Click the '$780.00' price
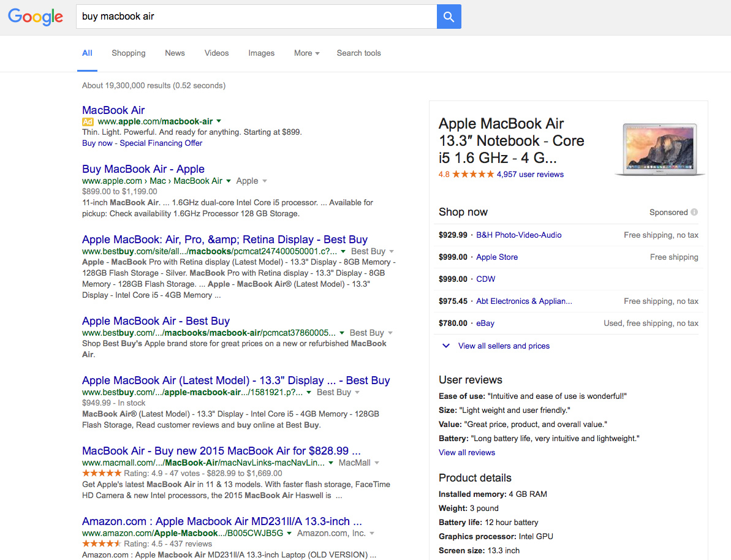 tap(453, 323)
